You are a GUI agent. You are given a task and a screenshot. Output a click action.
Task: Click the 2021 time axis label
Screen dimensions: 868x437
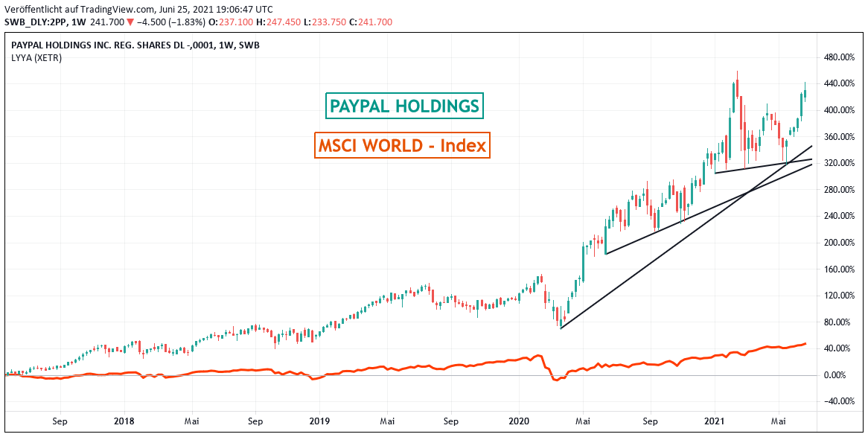point(715,421)
